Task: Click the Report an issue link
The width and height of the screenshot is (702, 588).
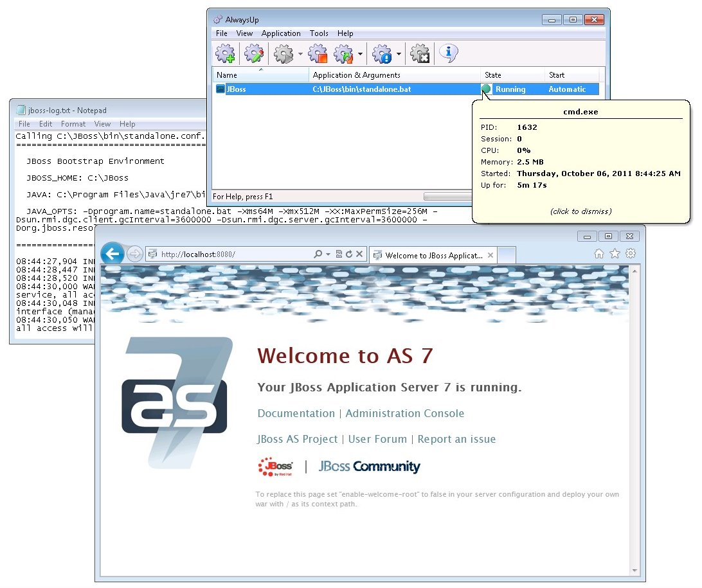Action: (456, 439)
